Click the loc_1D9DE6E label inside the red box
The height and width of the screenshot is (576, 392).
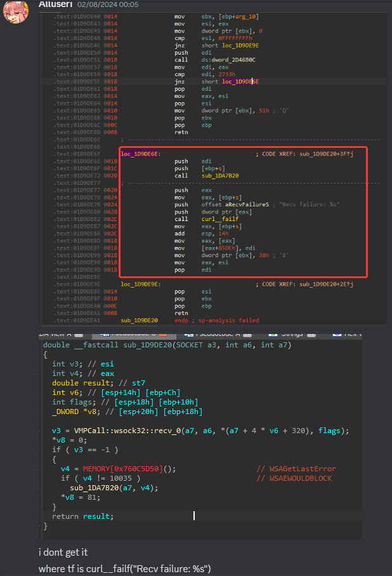coord(140,153)
